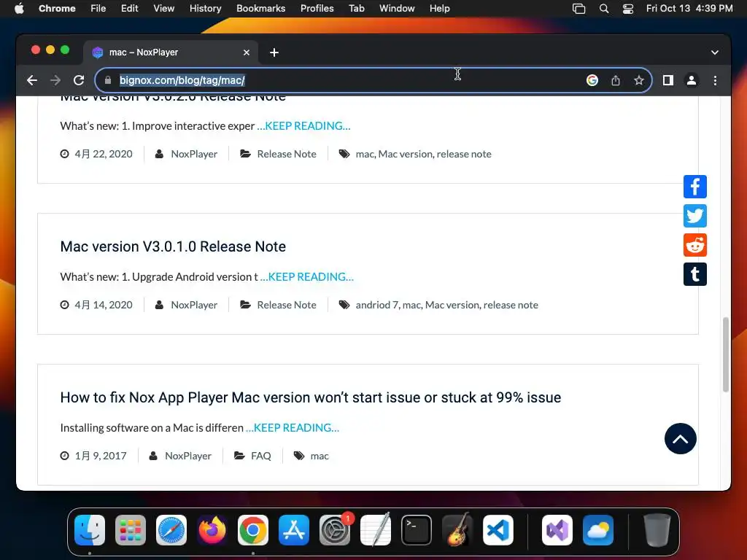This screenshot has height=560, width=747.
Task: Open Visual Studio from the Dock
Action: coord(557,530)
